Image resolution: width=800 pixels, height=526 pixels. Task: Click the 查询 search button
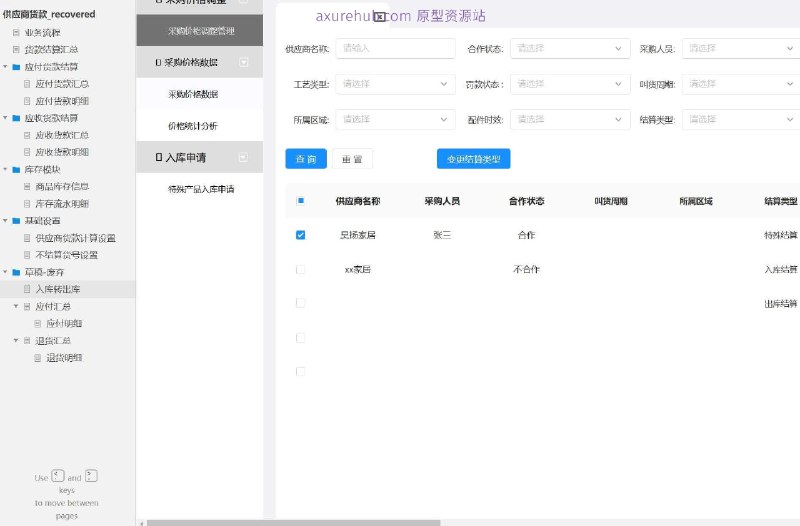pyautogui.click(x=306, y=159)
